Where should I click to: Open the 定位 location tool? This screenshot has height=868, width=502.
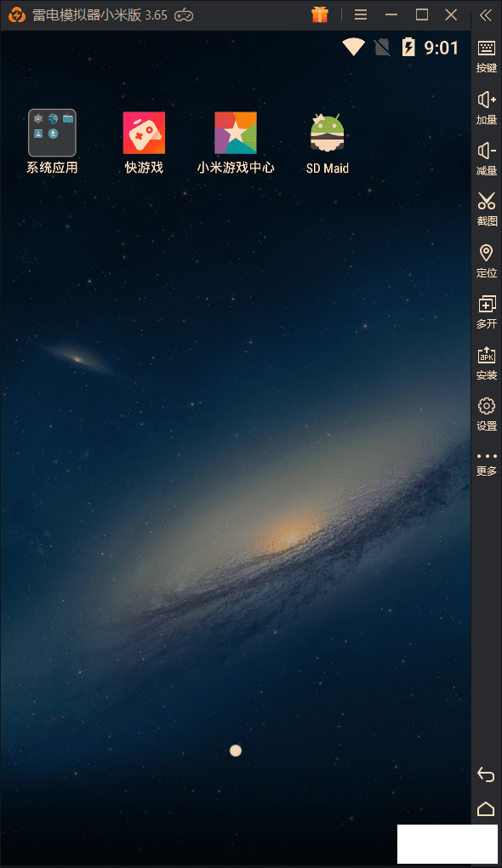coord(487,260)
